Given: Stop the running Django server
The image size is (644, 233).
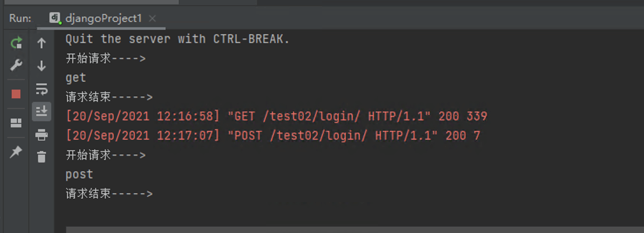Looking at the screenshot, I should click(x=16, y=94).
